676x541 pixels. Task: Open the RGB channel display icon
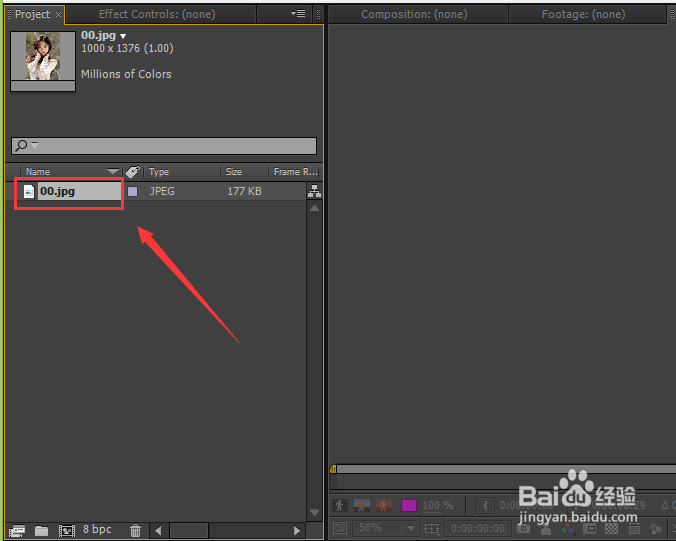[568, 528]
